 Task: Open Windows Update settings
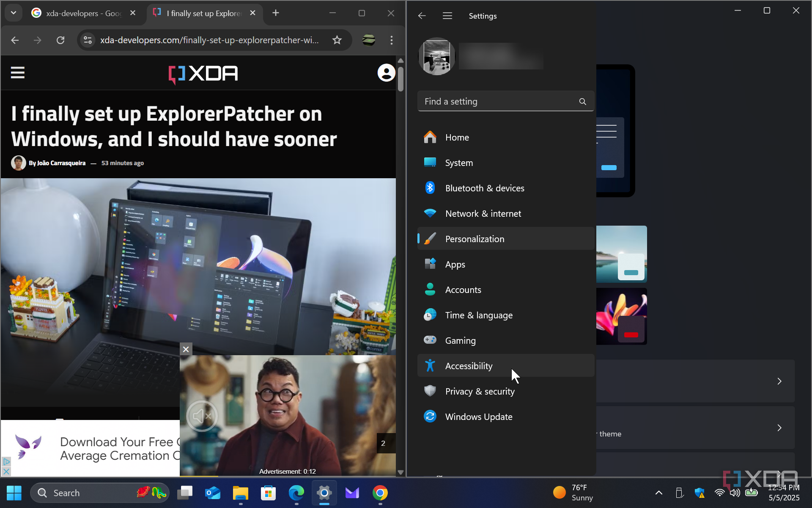(506, 417)
